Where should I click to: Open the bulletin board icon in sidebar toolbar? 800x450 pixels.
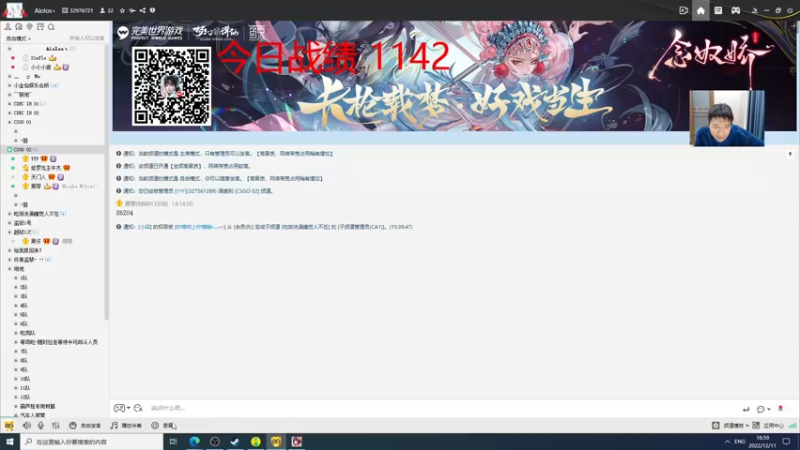click(x=40, y=27)
